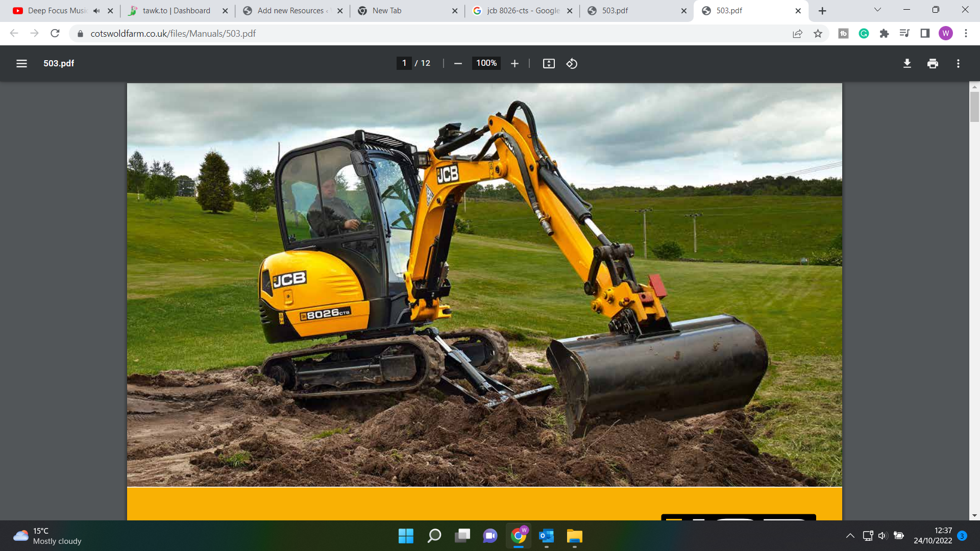This screenshot has width=980, height=551.
Task: Print the PDF document
Action: point(933,63)
